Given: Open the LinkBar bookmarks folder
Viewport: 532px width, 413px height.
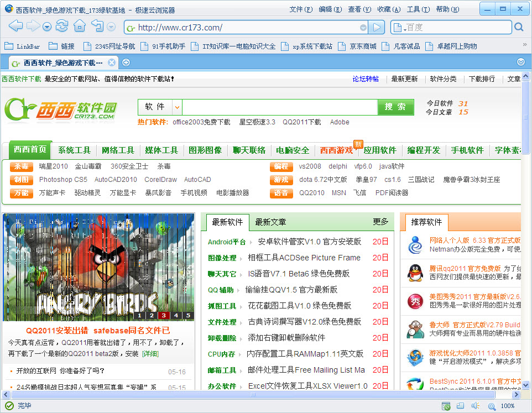Looking at the screenshot, I should pos(22,46).
